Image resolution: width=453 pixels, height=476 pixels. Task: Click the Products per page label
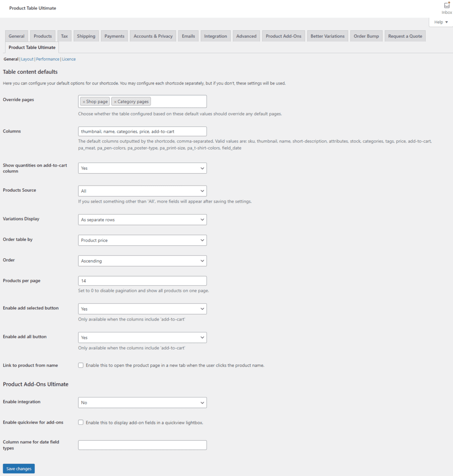click(x=22, y=281)
